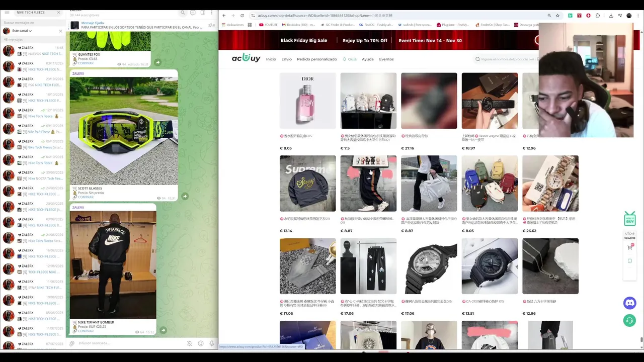This screenshot has width=644, height=362.
Task: Bookmark this page with the star icon
Action: (x=557, y=16)
